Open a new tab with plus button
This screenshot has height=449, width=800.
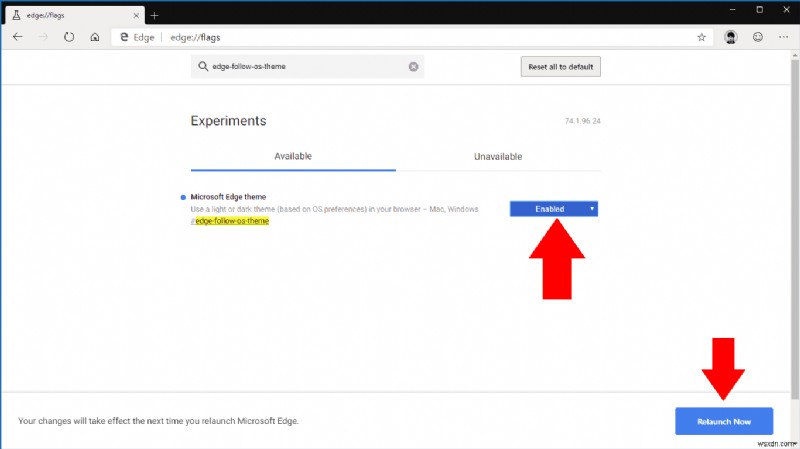(155, 15)
